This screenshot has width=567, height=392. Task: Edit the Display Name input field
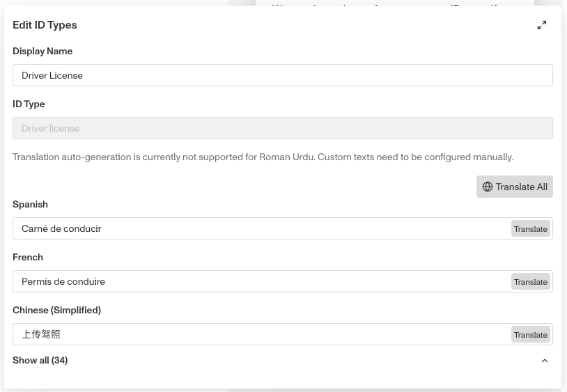tap(282, 75)
